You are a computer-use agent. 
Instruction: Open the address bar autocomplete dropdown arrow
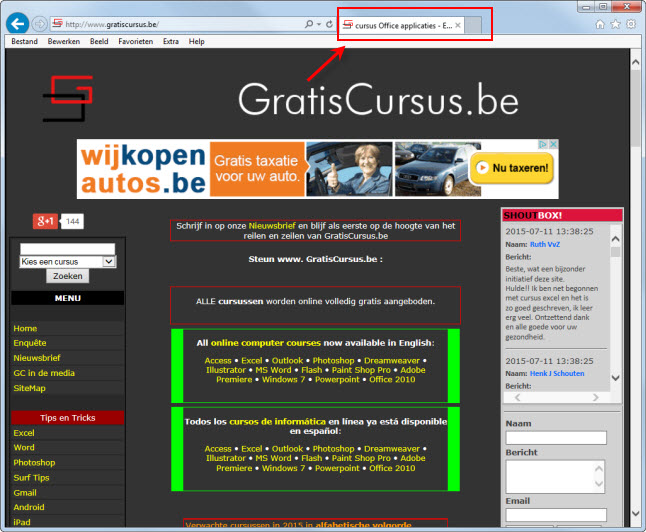tap(319, 24)
